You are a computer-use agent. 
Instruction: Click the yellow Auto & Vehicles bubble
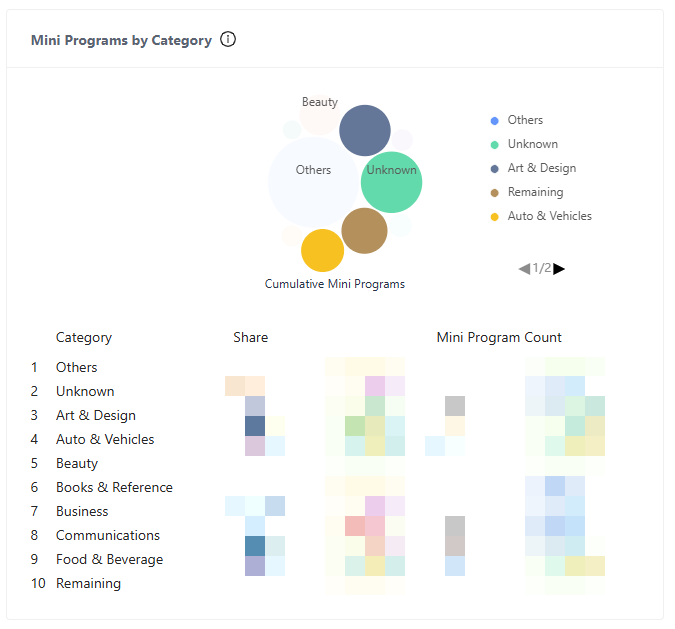click(x=322, y=250)
